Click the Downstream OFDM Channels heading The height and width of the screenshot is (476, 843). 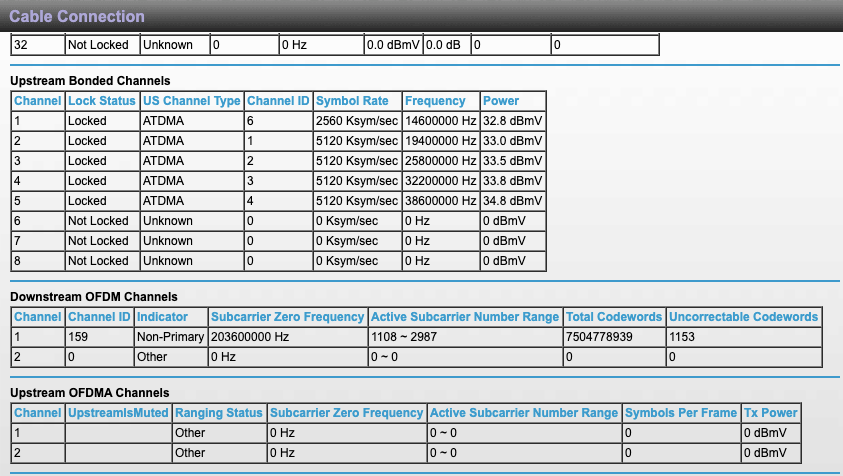click(x=93, y=297)
